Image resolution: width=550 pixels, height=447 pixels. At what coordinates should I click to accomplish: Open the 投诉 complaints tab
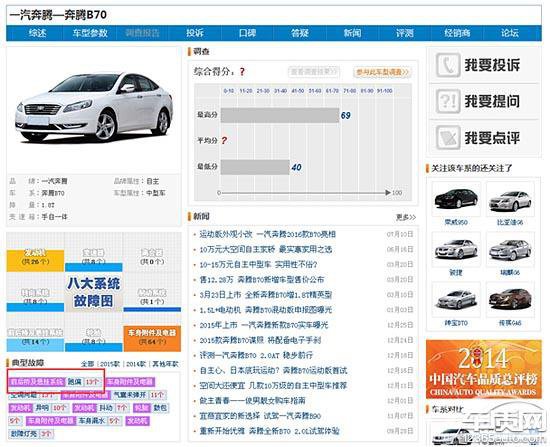pyautogui.click(x=195, y=33)
